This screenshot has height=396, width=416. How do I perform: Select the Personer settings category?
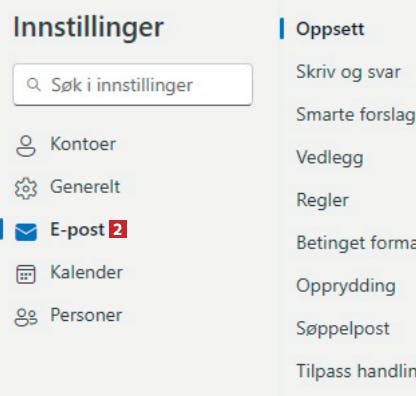(86, 315)
